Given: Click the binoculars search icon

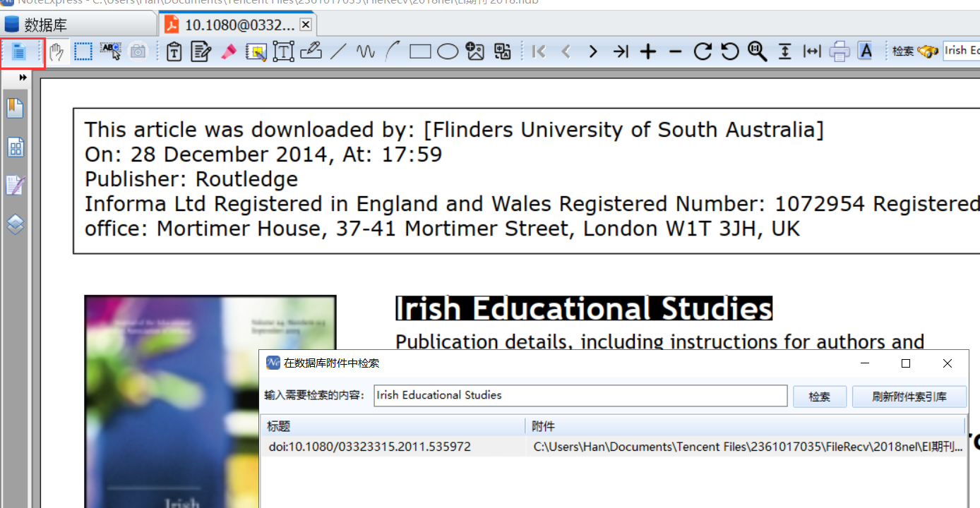Looking at the screenshot, I should coord(928,52).
